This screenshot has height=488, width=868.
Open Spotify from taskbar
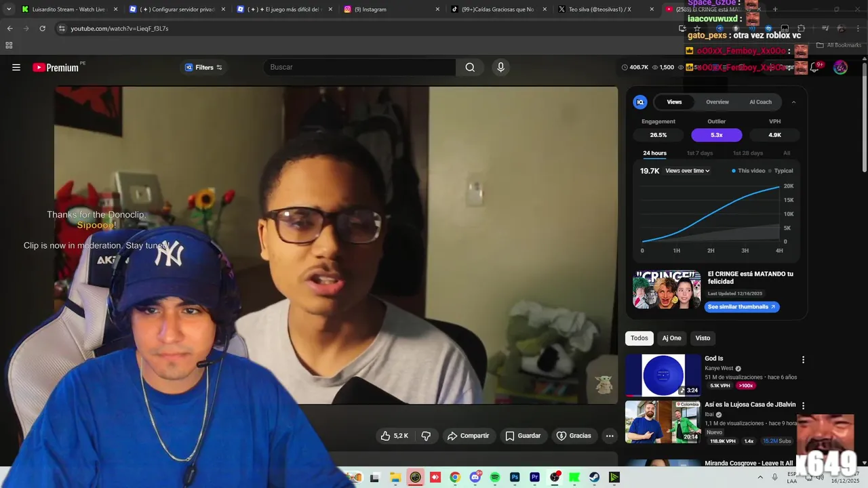tap(495, 477)
